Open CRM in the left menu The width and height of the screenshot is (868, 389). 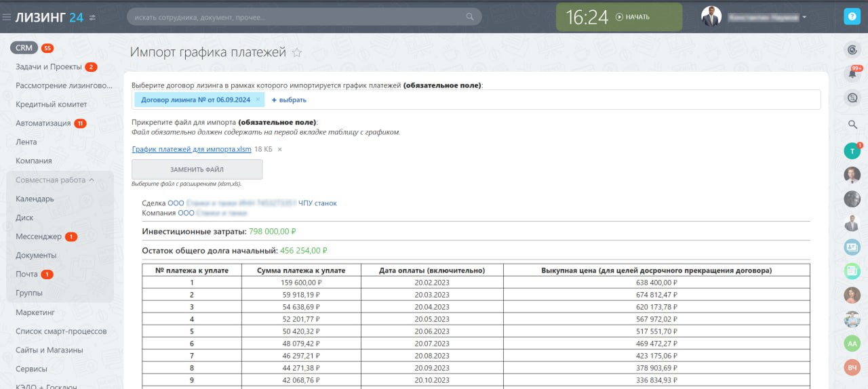24,48
